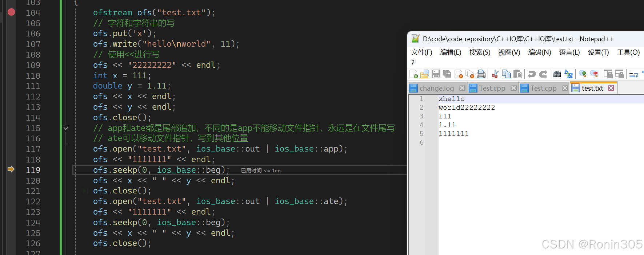Screen dimensions: 644x255
Task: Save all open files
Action: pos(447,74)
